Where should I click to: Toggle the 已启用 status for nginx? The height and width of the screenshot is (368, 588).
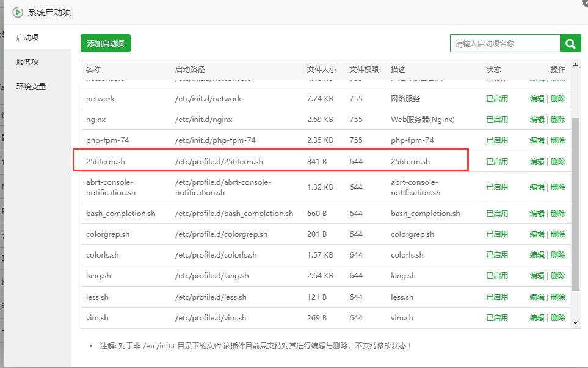(x=496, y=119)
